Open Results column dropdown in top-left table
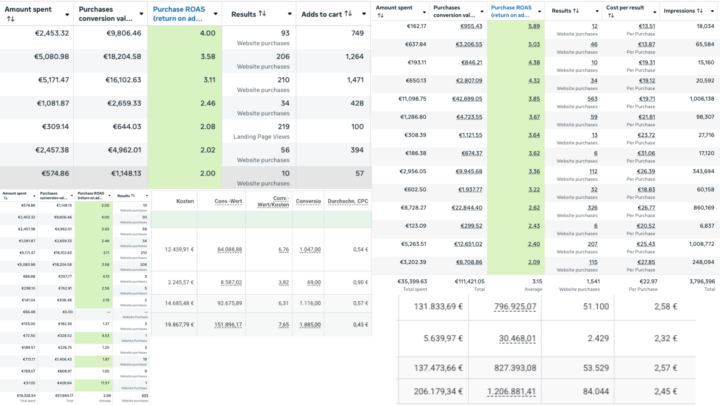Screen dimensions: 720x405 coord(290,14)
